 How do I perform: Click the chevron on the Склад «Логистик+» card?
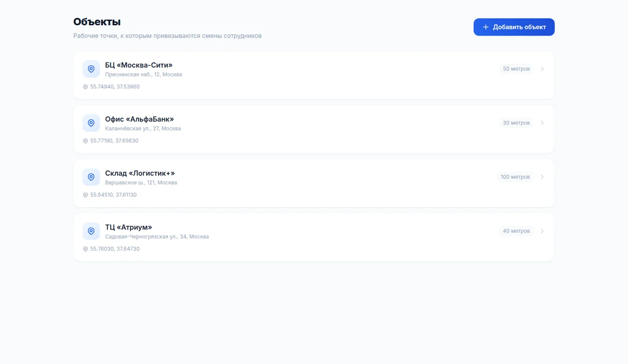(x=542, y=177)
